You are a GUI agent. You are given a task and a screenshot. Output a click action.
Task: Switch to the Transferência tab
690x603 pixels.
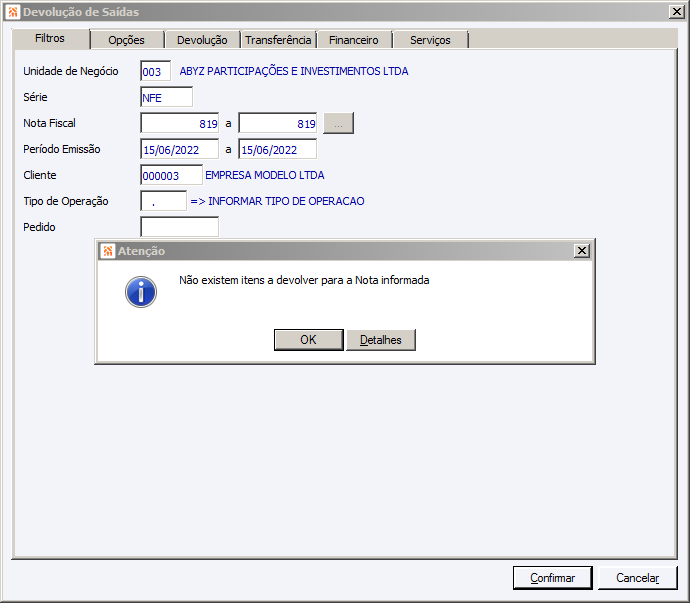(278, 40)
